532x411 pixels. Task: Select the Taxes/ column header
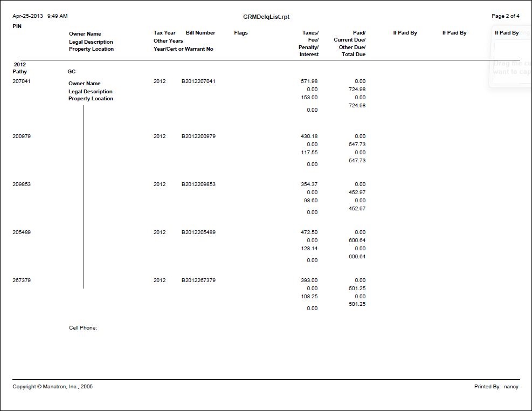(x=310, y=33)
